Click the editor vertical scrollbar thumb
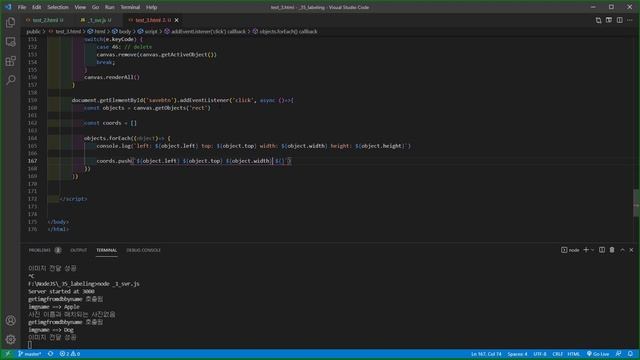Viewport: 640px width, 360px height. (x=636, y=203)
